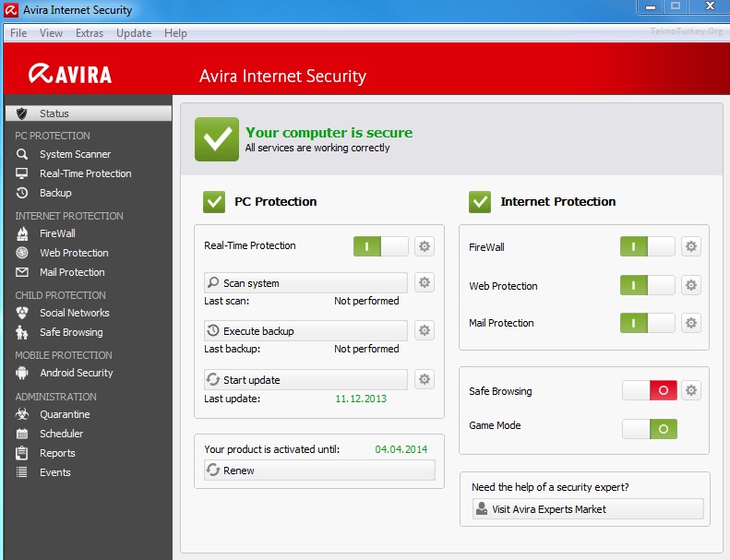
Task: Open System Scanner from the sidebar
Action: click(76, 154)
